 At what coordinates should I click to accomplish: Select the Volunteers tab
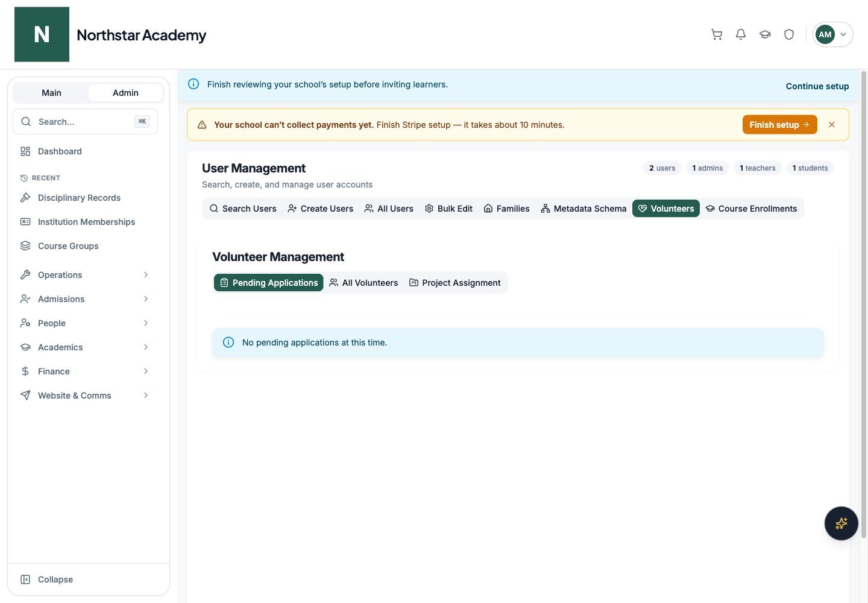click(x=666, y=209)
